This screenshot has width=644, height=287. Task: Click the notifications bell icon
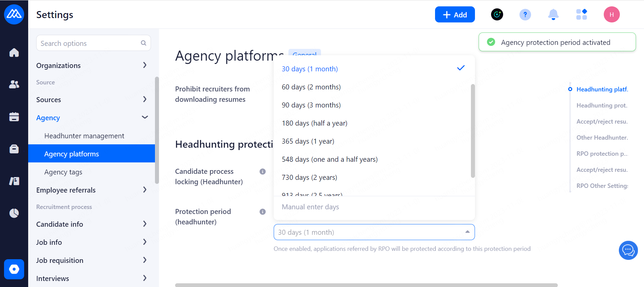coord(553,15)
